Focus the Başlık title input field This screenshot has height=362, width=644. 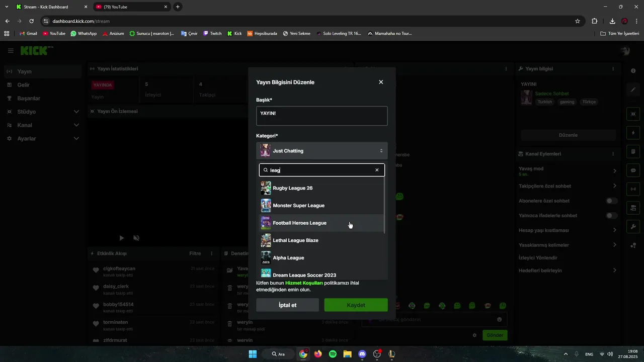click(322, 116)
